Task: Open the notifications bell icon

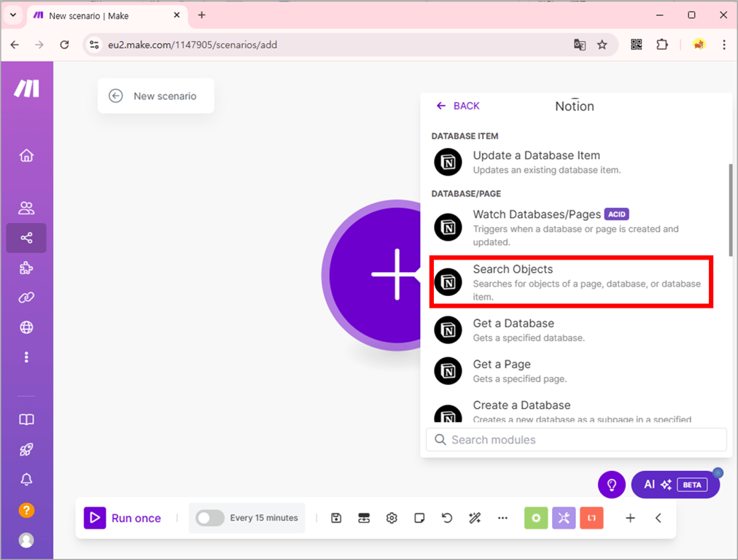Action: [26, 479]
